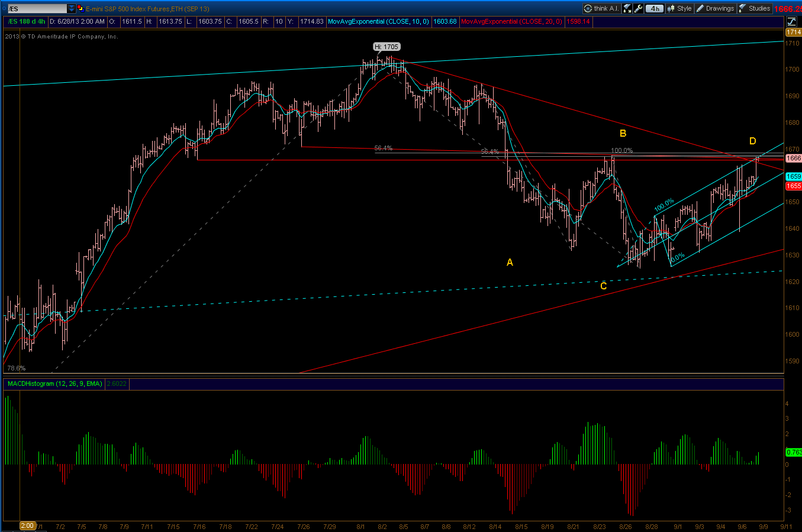802x532 pixels.
Task: Expand the symbol selector dropdown arrow
Action: 72,9
